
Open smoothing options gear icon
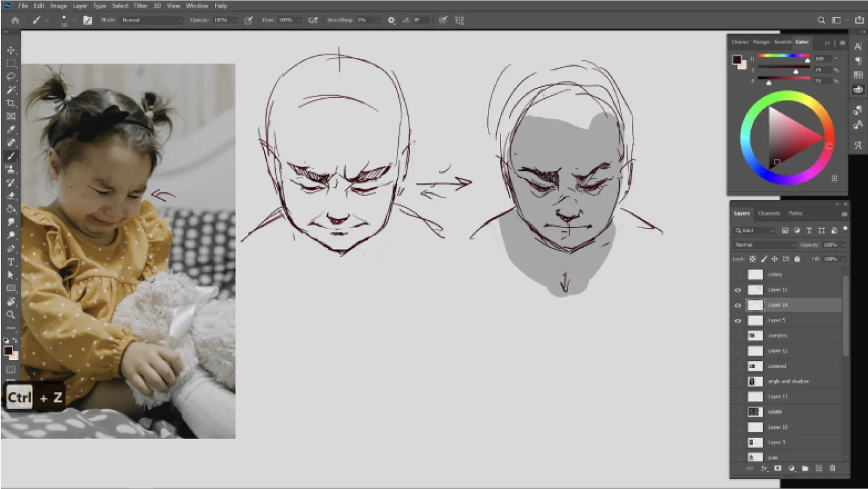pos(392,20)
